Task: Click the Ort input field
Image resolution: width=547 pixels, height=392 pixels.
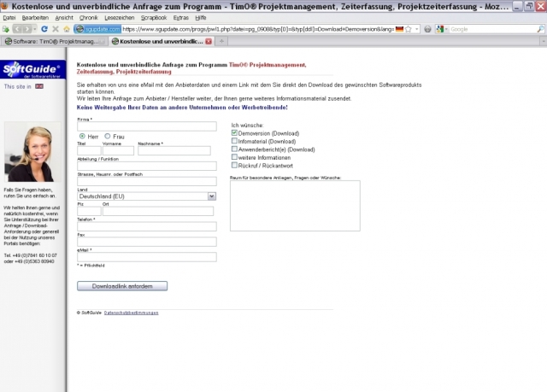Action: [158, 211]
